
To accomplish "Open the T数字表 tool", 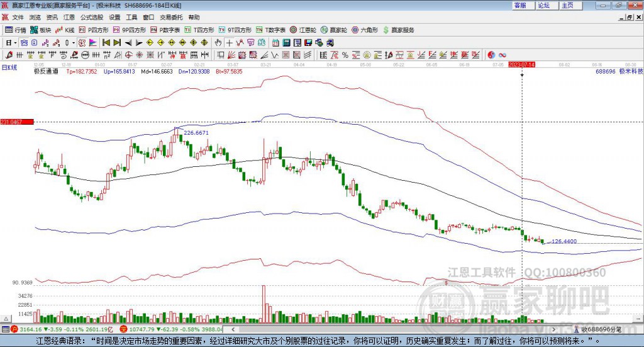I will point(270,30).
